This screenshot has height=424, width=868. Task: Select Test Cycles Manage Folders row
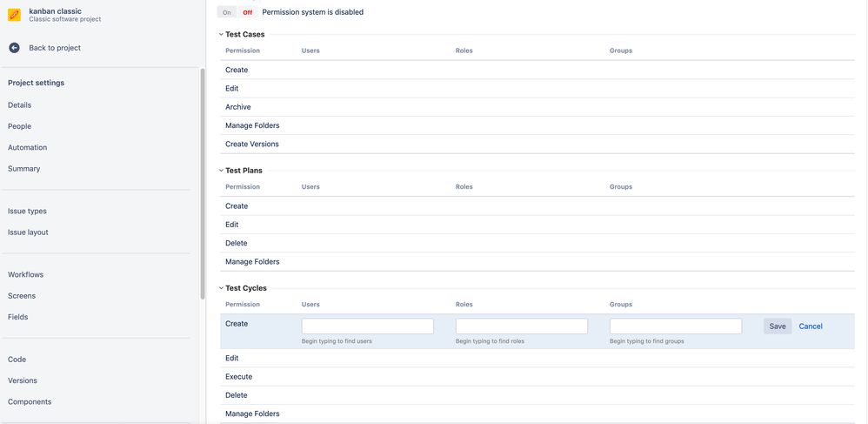537,414
